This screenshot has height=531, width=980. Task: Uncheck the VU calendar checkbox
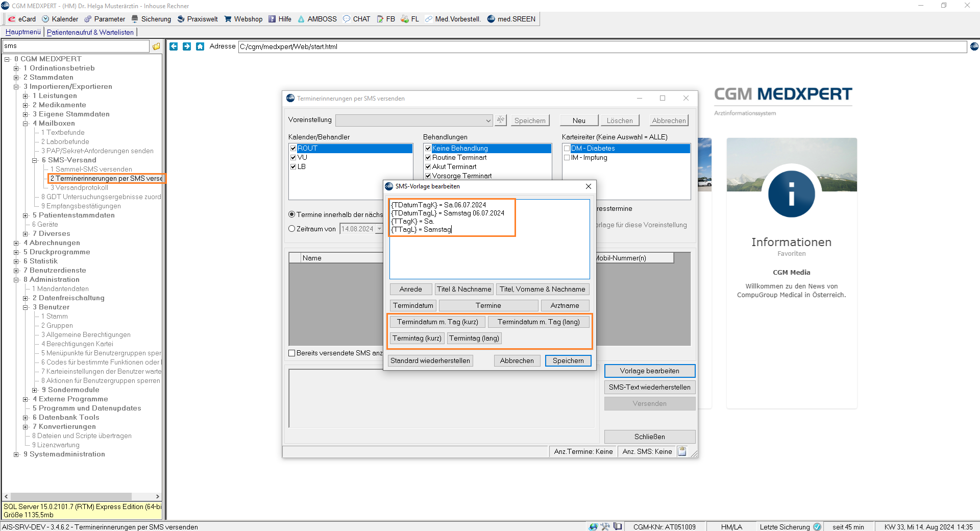point(293,157)
